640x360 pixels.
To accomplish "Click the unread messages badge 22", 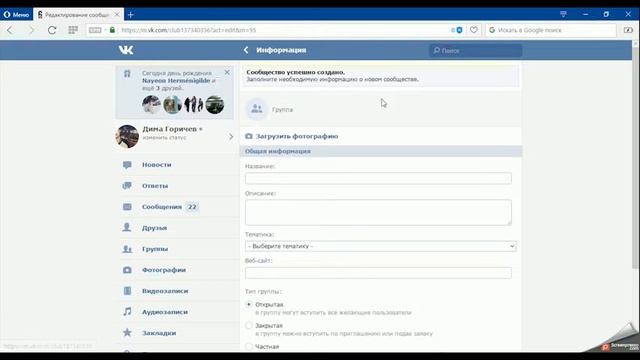I will 192,207.
